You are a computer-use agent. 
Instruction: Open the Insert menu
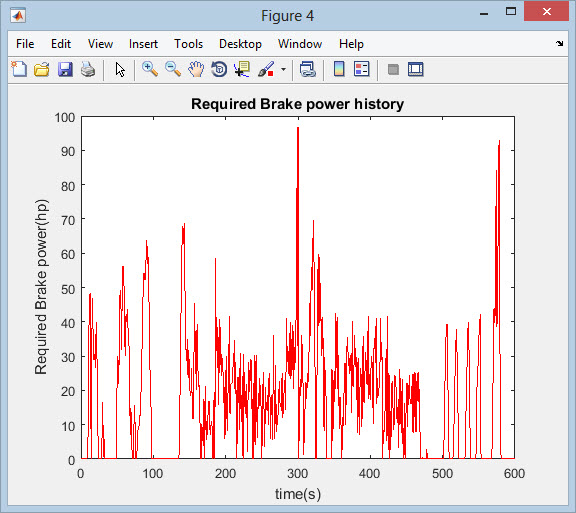143,44
